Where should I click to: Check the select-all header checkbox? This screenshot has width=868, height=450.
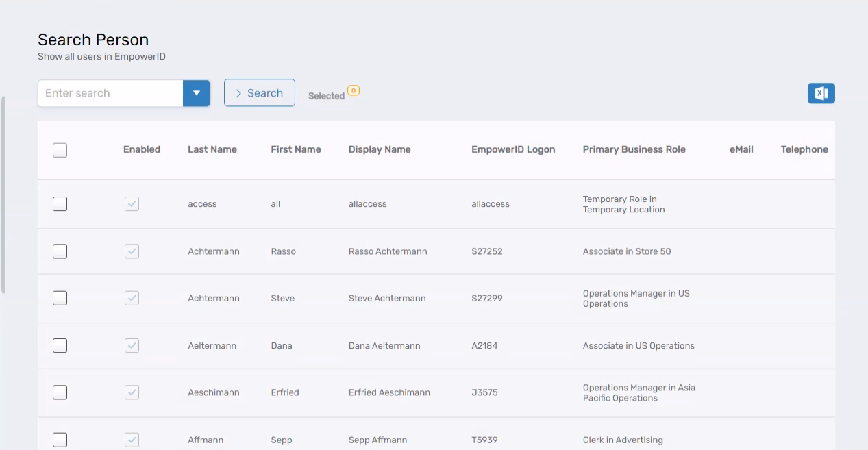[x=60, y=150]
